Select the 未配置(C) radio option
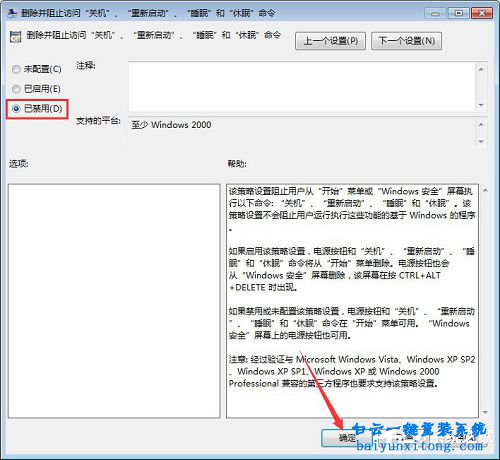The height and width of the screenshot is (460, 500). (x=37, y=69)
